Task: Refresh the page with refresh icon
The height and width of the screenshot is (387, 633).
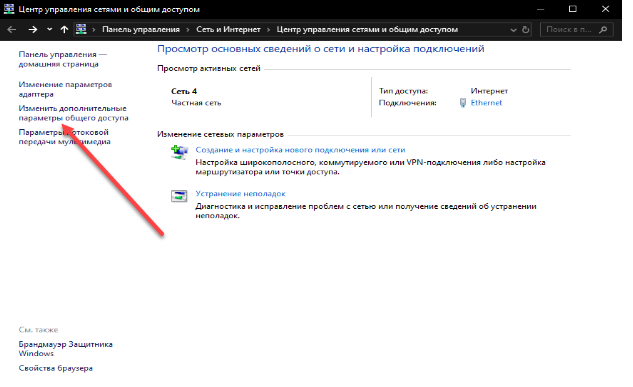Action: click(525, 29)
